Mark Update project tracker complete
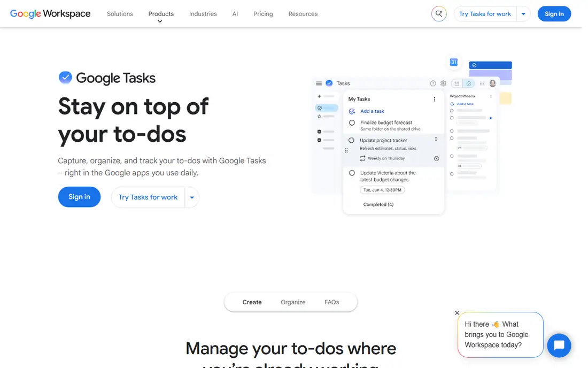The height and width of the screenshot is (368, 588). (x=351, y=140)
